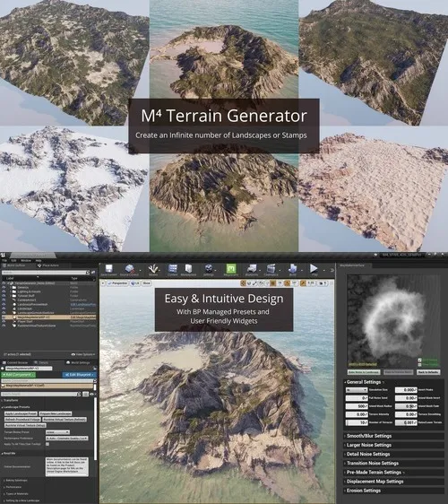This screenshot has height=504, width=448.
Task: Click the rotation snapping icon in viewport toolbar
Action: pos(287,283)
